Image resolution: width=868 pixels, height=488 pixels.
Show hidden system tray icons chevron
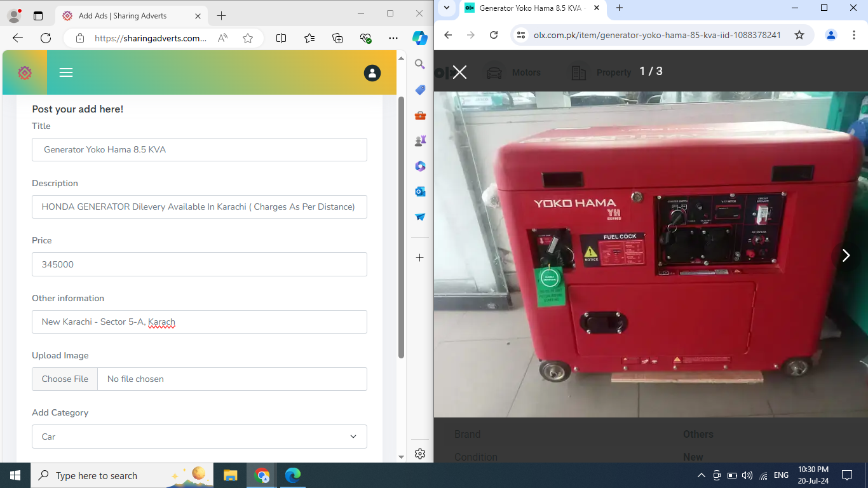pyautogui.click(x=702, y=475)
